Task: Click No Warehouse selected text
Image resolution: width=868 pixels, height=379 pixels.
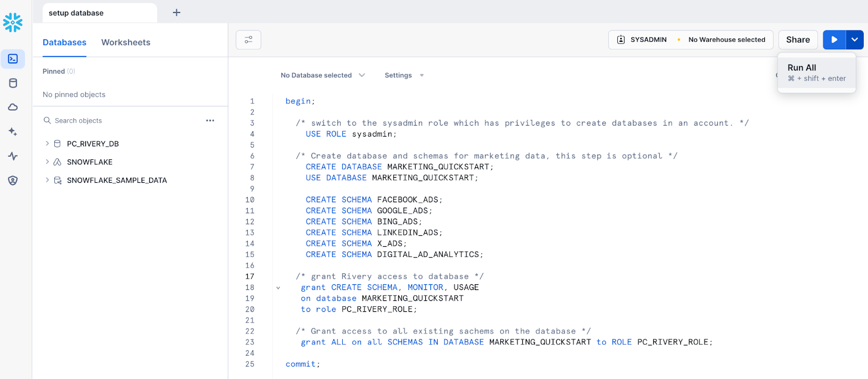Action: point(726,40)
